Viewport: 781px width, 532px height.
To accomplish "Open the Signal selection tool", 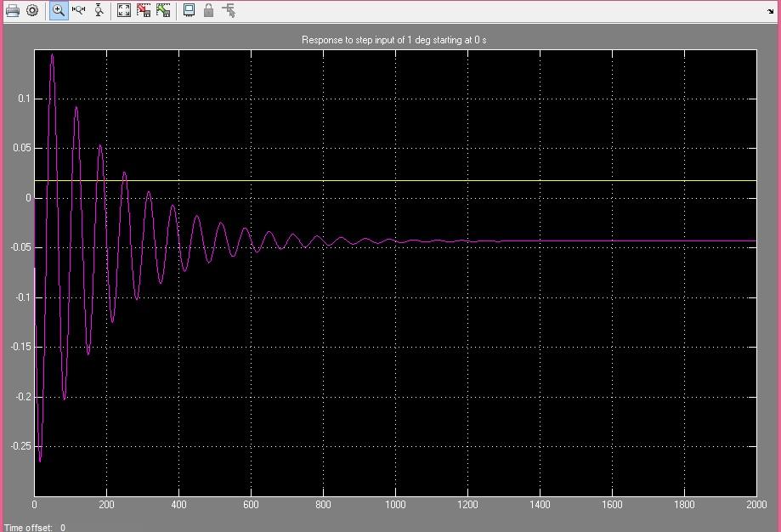I will 229,11.
